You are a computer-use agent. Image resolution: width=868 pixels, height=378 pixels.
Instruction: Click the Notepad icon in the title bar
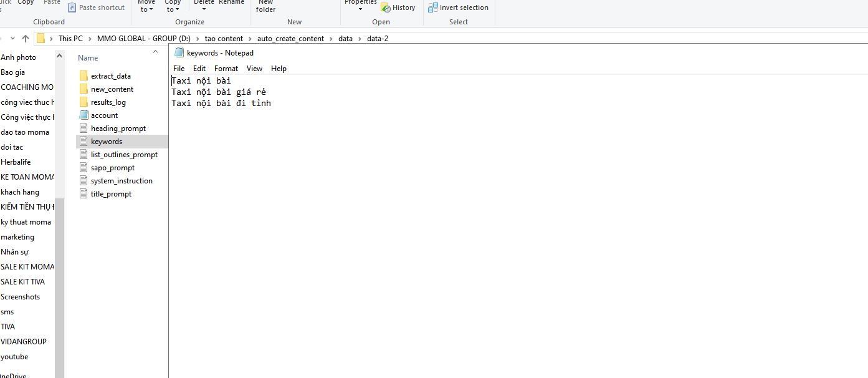tap(179, 53)
